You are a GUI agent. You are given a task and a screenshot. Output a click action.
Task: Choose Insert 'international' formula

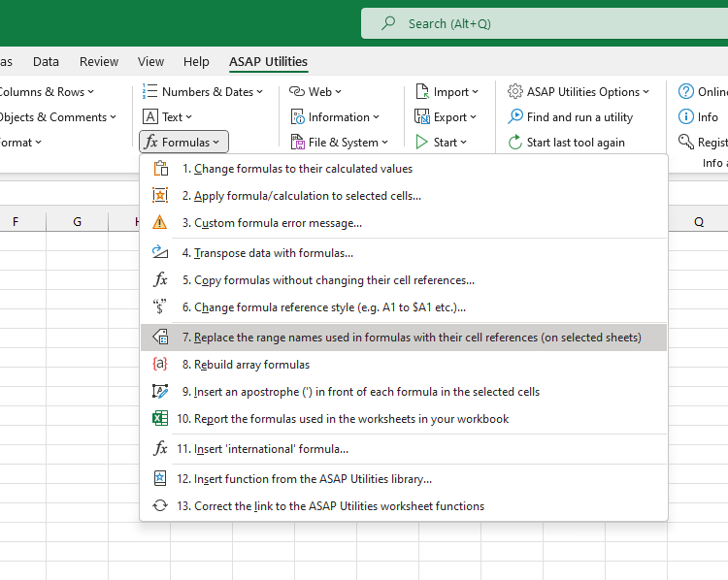point(404,449)
